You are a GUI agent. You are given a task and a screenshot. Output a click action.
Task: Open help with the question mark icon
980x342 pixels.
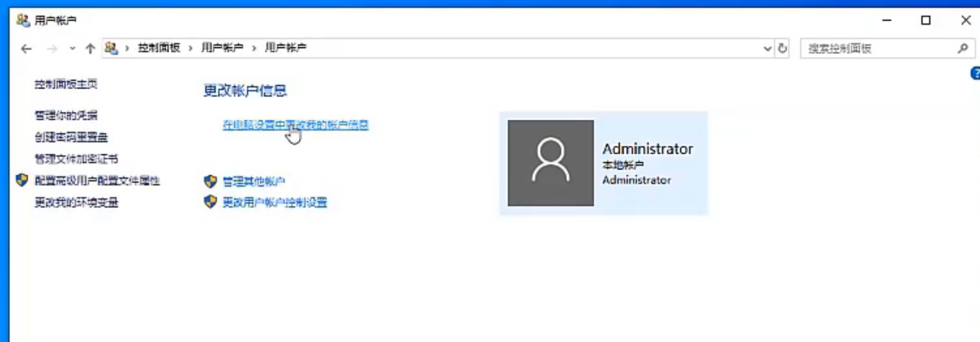(x=975, y=74)
